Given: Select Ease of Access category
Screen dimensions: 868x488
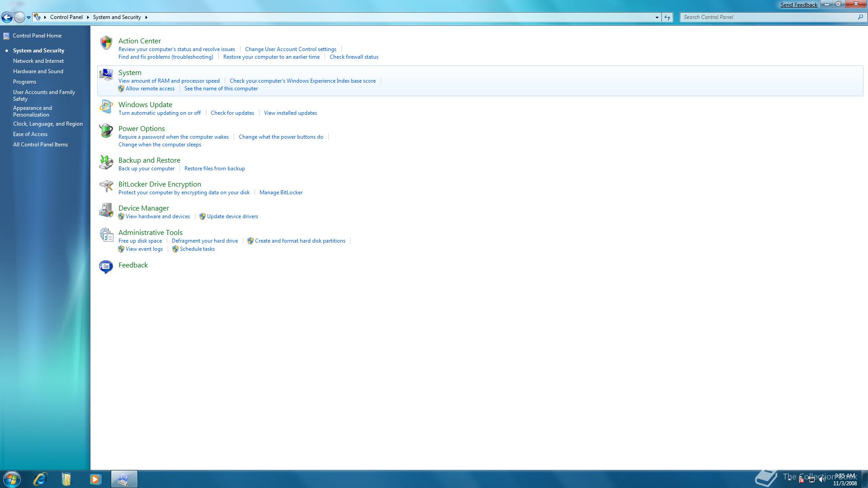Looking at the screenshot, I should (x=30, y=134).
